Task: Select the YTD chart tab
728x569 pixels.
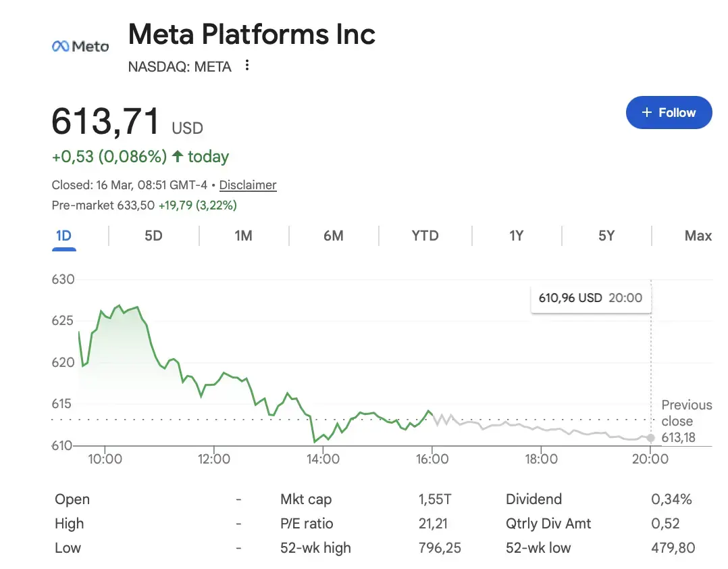Action: [x=425, y=236]
